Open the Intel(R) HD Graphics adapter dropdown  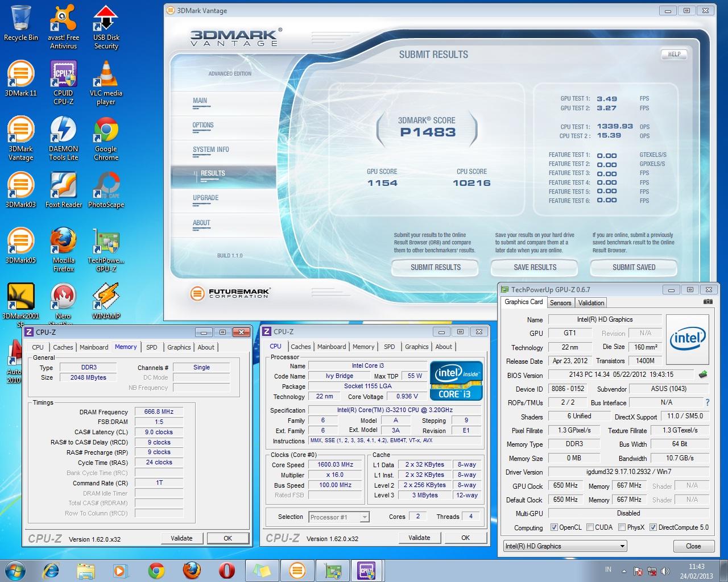pos(565,546)
